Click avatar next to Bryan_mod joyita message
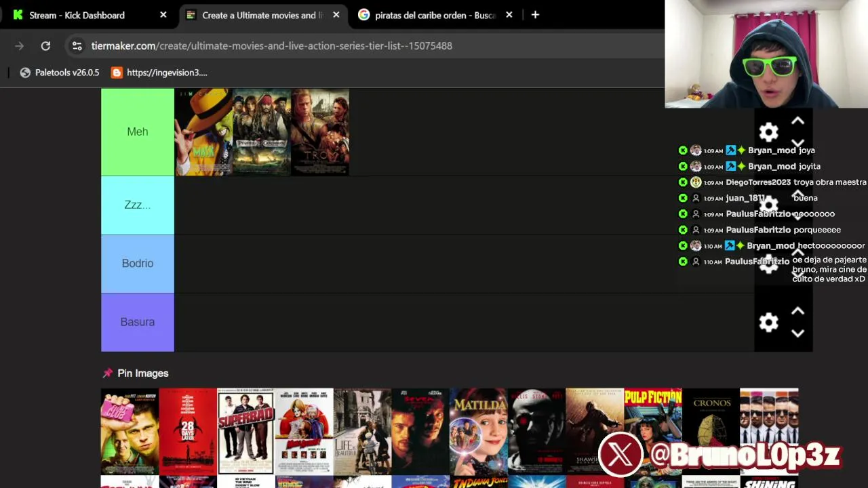This screenshot has width=868, height=488. [x=696, y=166]
